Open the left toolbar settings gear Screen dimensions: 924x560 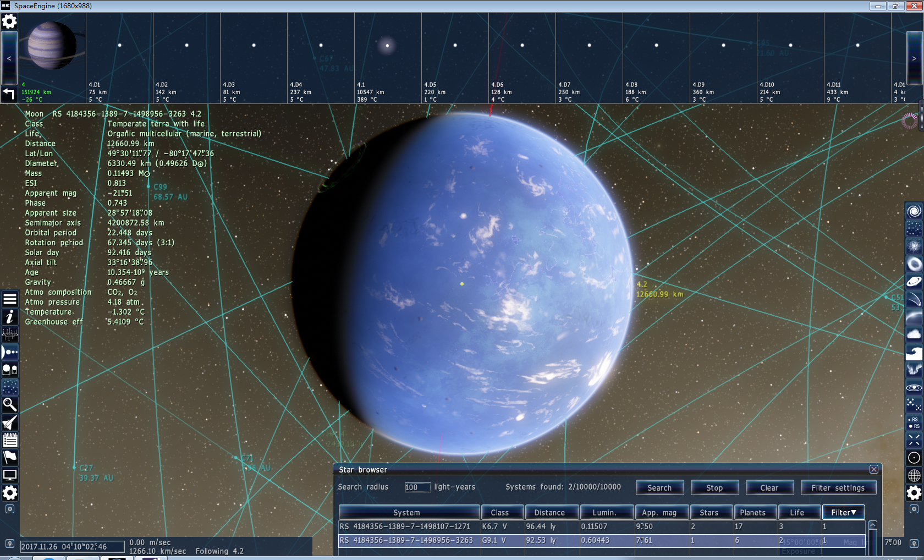click(10, 493)
